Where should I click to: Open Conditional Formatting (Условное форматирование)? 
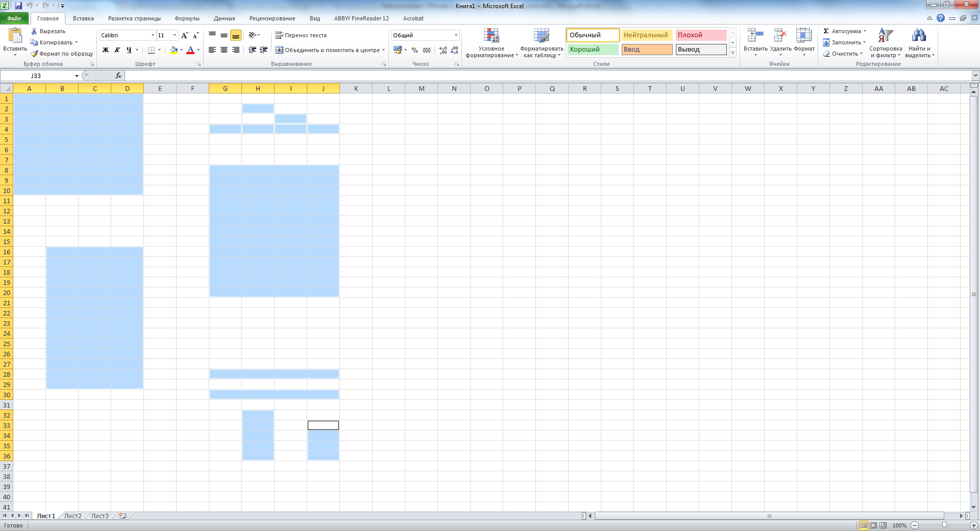coord(492,43)
